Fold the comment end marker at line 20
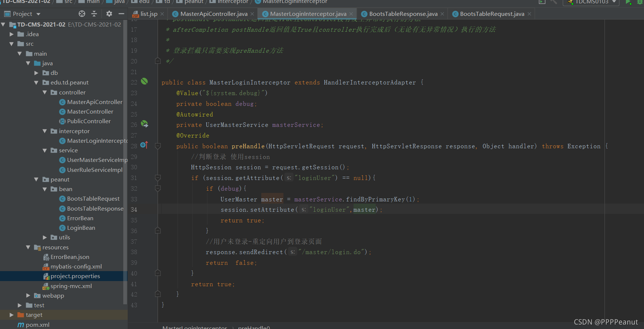 tap(158, 61)
